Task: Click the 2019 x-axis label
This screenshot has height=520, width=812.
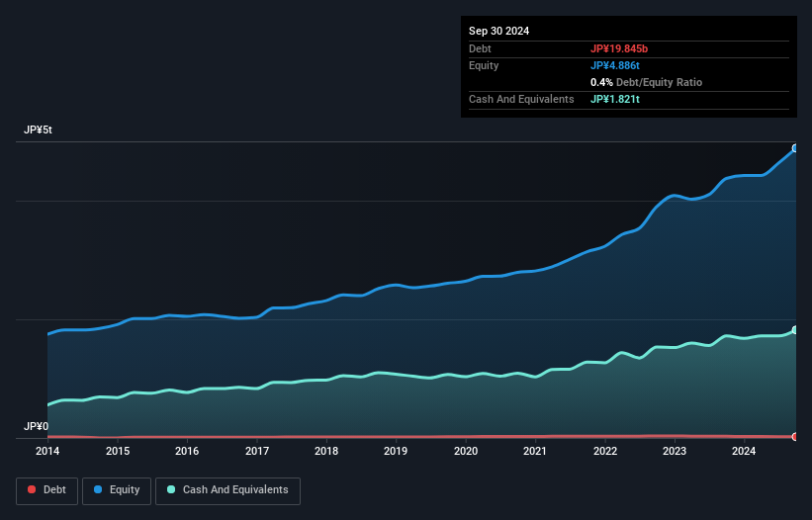Action: 396,452
